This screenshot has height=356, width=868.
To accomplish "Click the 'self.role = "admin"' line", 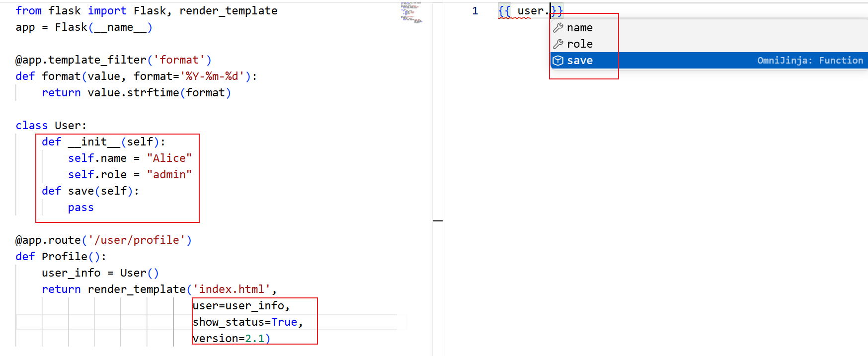I will (x=130, y=175).
